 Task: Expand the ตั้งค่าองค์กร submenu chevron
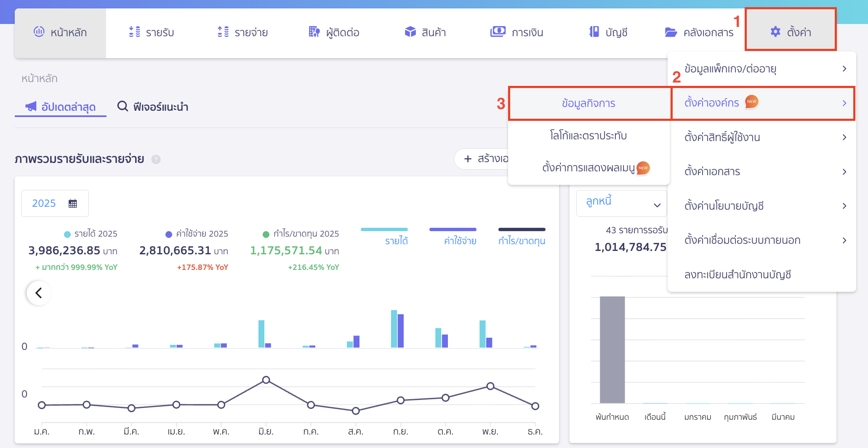[844, 103]
